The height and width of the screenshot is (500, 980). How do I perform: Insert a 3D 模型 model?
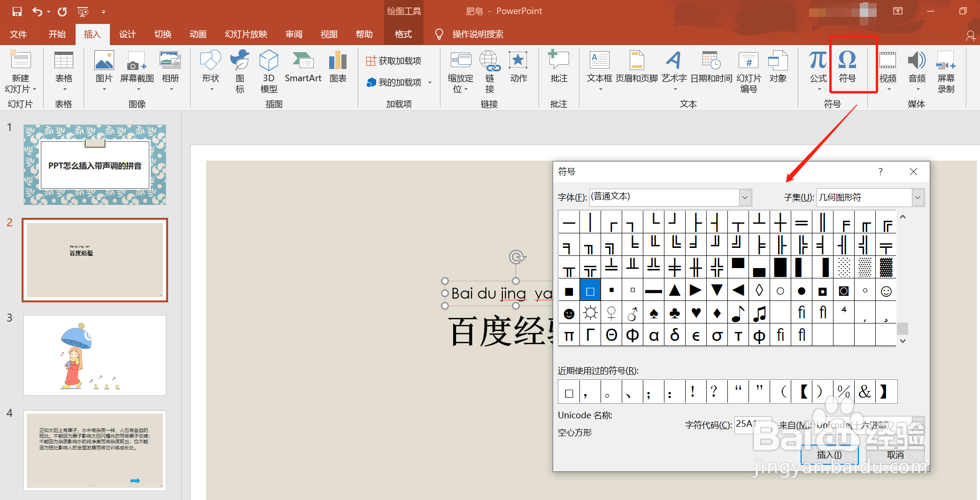pos(269,72)
